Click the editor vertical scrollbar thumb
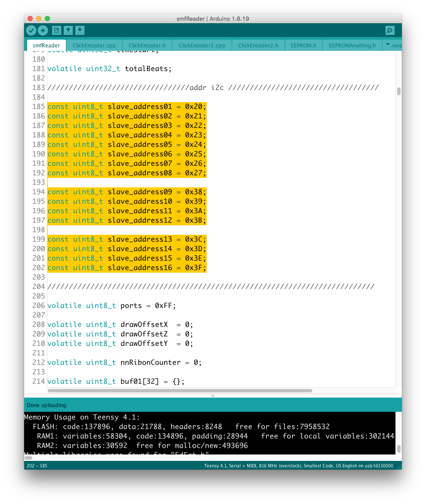Screen dimensions: 426x504 pyautogui.click(x=398, y=91)
